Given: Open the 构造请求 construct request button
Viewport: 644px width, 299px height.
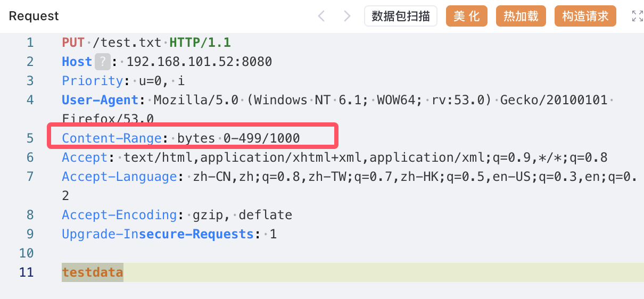Looking at the screenshot, I should point(585,16).
